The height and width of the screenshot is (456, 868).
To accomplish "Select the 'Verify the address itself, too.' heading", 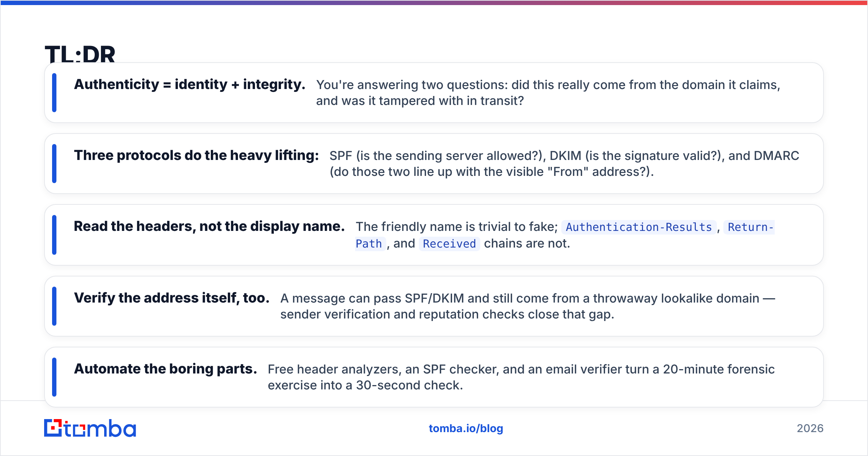I will (x=172, y=298).
